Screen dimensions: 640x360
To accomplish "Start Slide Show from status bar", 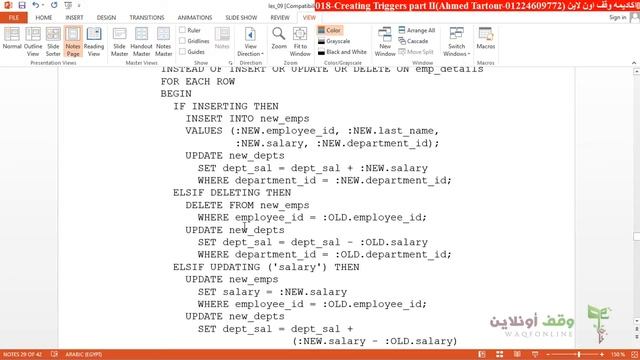I will pyautogui.click(x=535, y=354).
